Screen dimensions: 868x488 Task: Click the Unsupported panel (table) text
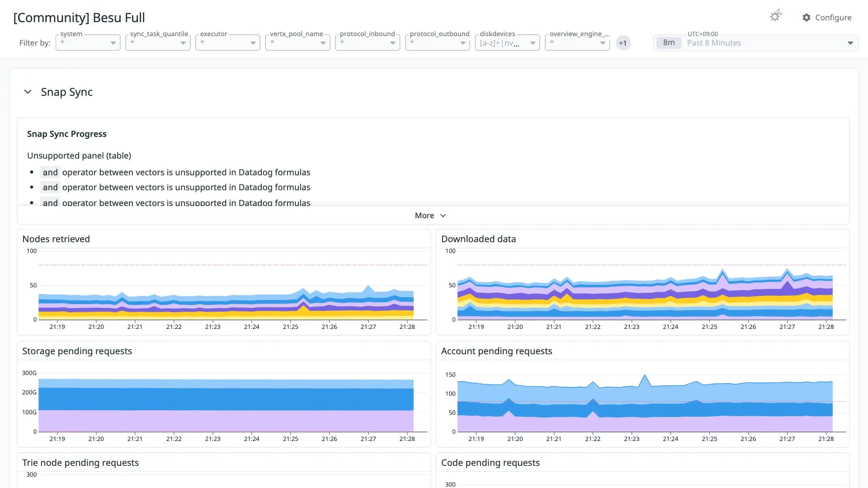click(x=79, y=155)
